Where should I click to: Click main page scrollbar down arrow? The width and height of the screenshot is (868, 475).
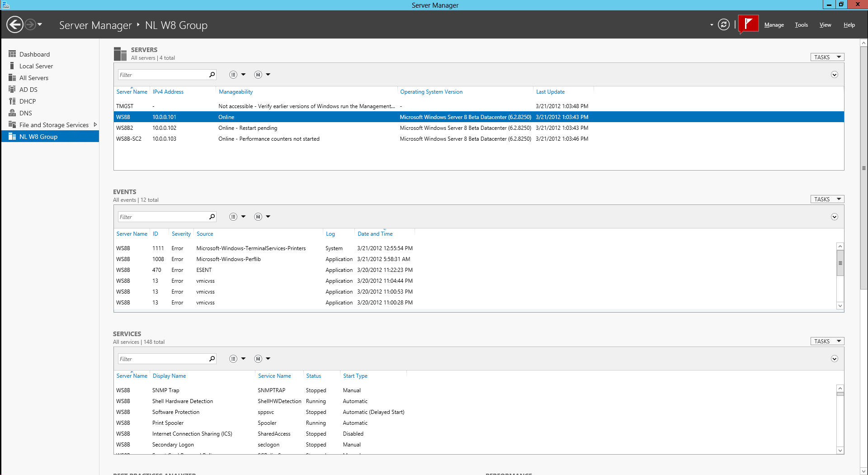pyautogui.click(x=863, y=471)
